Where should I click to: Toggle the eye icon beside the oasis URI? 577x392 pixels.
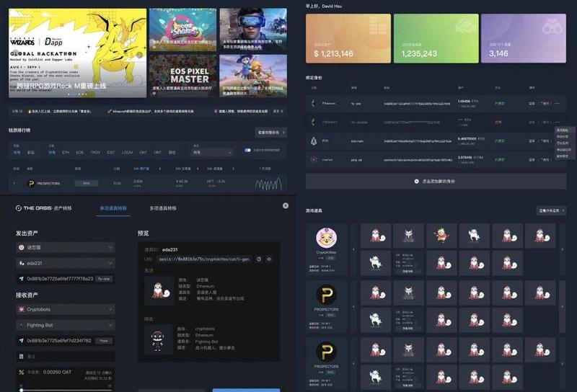tap(269, 259)
